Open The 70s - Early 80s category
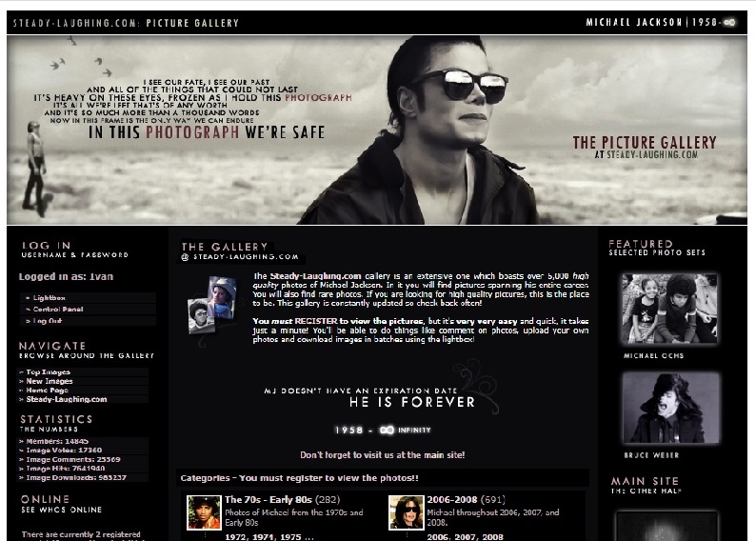 (x=269, y=499)
